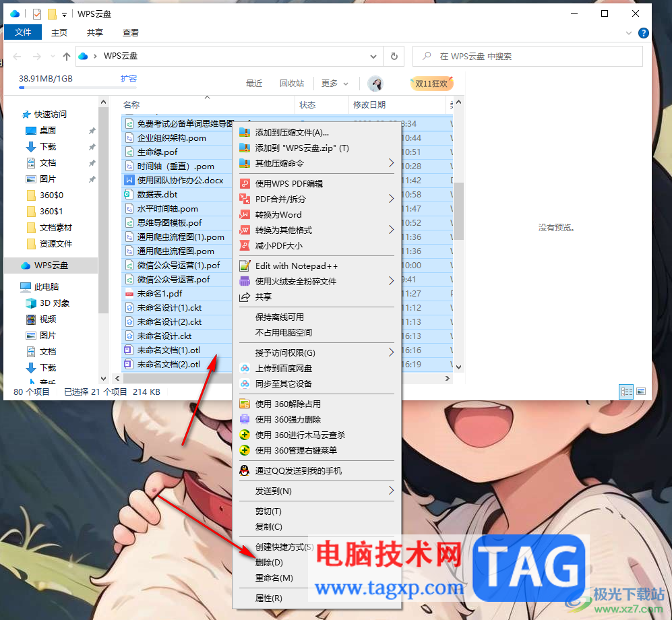Viewport: 672px width, 620px height.
Task: Choose 使用WPS PDF编辑
Action: coord(317,184)
